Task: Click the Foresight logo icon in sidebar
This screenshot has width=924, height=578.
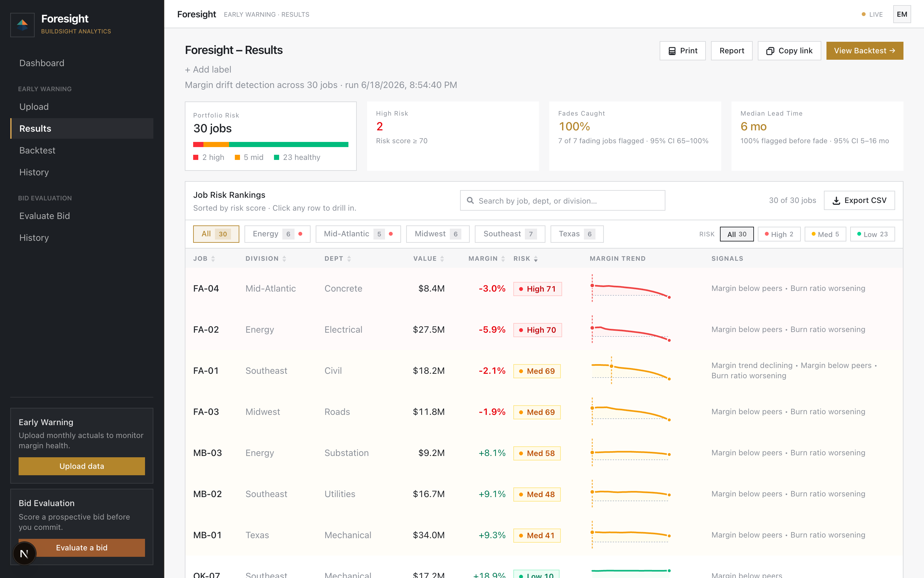Action: pyautogui.click(x=22, y=25)
